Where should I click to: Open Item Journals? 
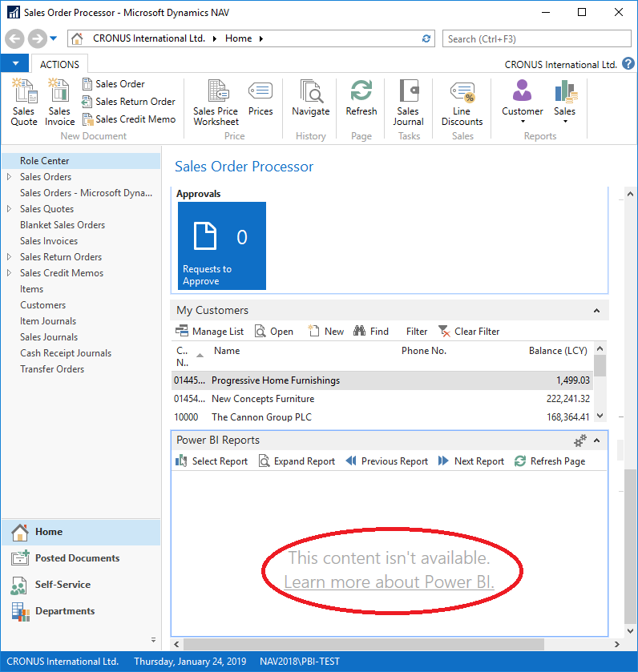pyautogui.click(x=48, y=321)
